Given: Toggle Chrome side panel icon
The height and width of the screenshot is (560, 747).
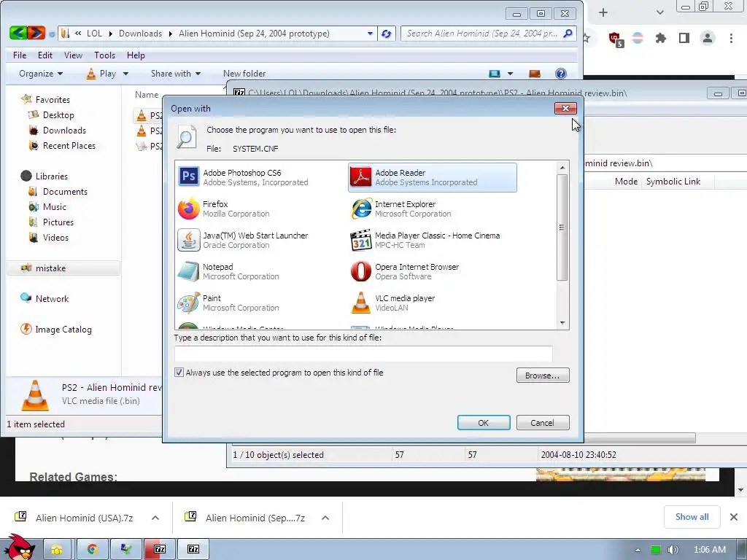Looking at the screenshot, I should pyautogui.click(x=684, y=38).
